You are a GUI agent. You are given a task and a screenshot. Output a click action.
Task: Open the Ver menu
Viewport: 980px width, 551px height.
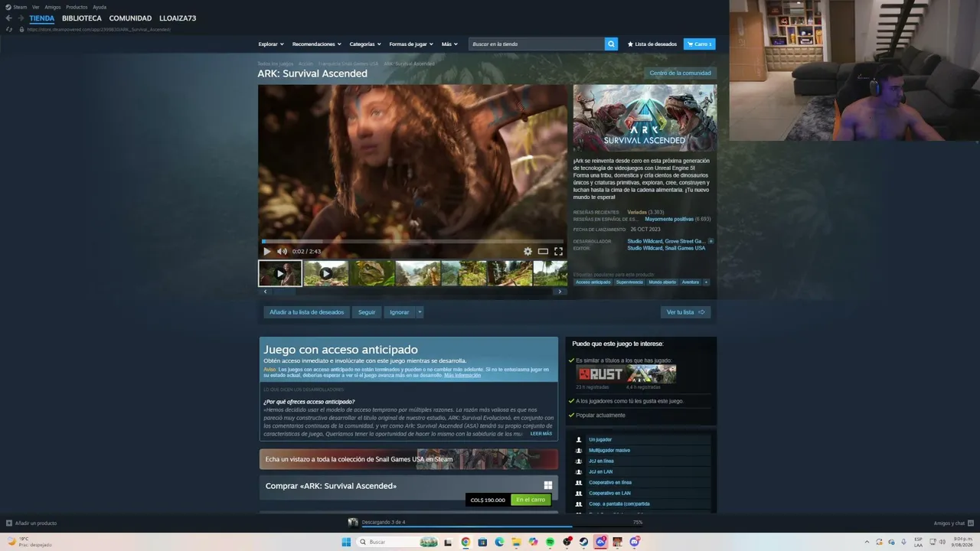pyautogui.click(x=35, y=7)
